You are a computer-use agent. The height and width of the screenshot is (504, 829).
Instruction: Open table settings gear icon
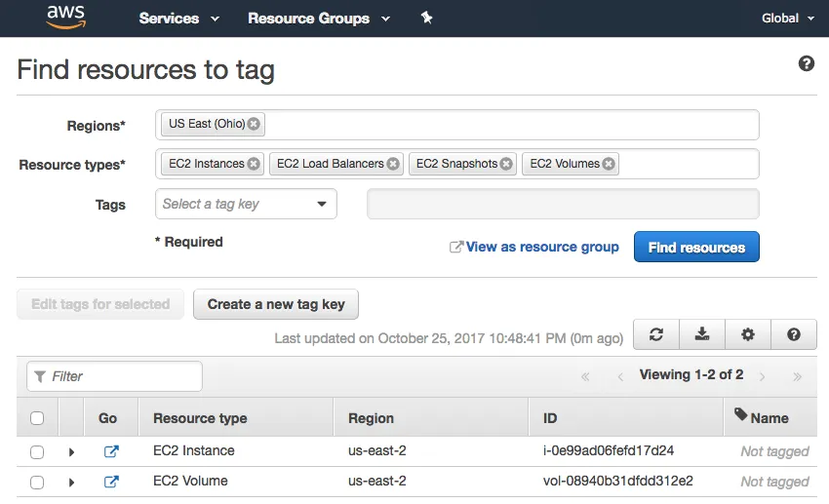point(748,334)
